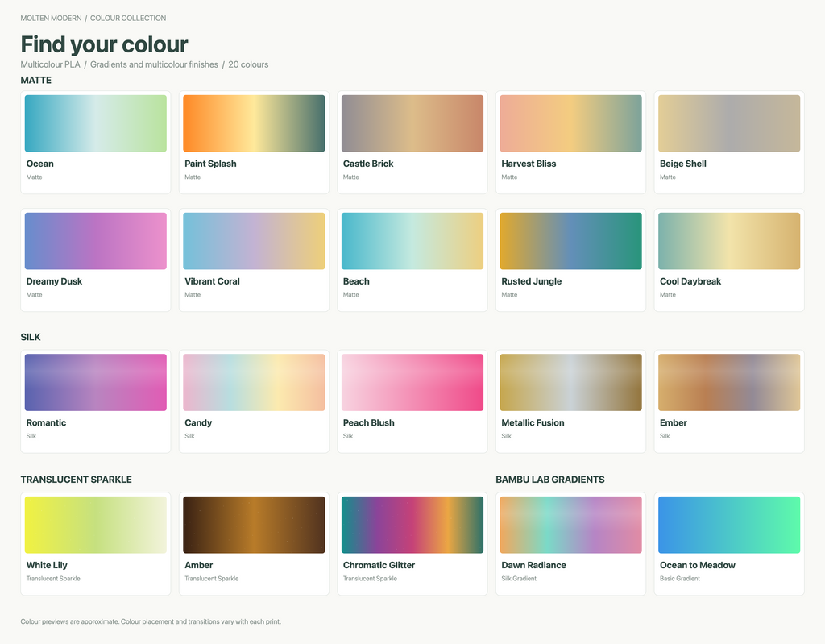Click the 'Chromatic Glitter' card title
This screenshot has height=644, width=825.
(x=379, y=566)
